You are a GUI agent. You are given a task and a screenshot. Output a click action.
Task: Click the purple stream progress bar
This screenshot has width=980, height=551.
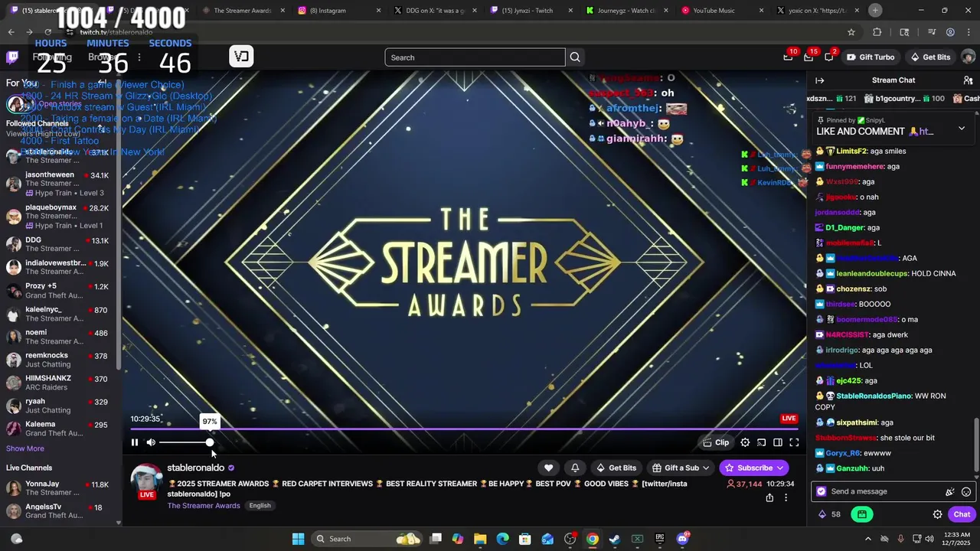point(463,429)
